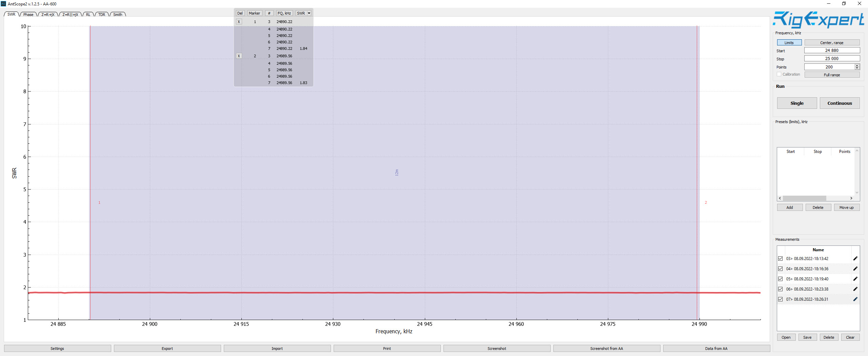Screen dimensions: 868x356
Task: Start Continuous measurement run
Action: (840, 103)
